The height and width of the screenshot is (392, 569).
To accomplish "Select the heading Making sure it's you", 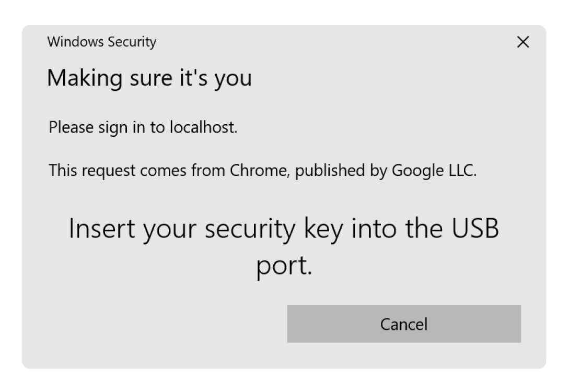I will click(149, 78).
